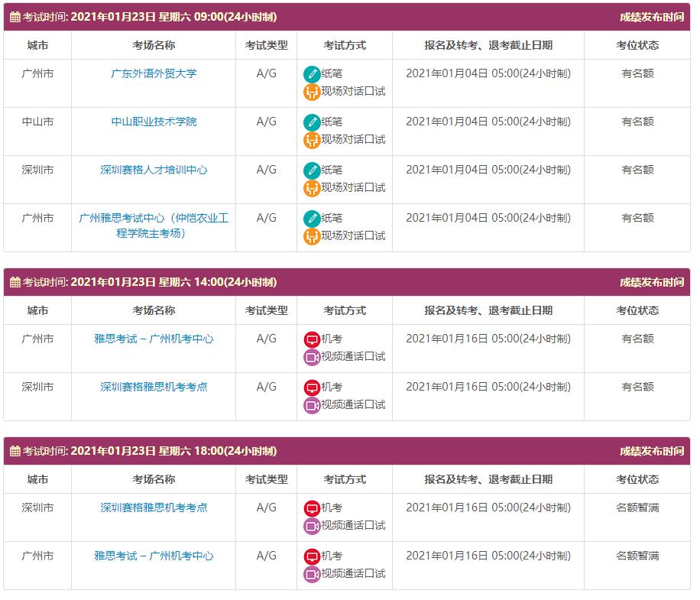The height and width of the screenshot is (600, 700).
Task: Click the video-call icon in 14:00 深圳赛格雅思机考考点 row
Action: point(311,405)
